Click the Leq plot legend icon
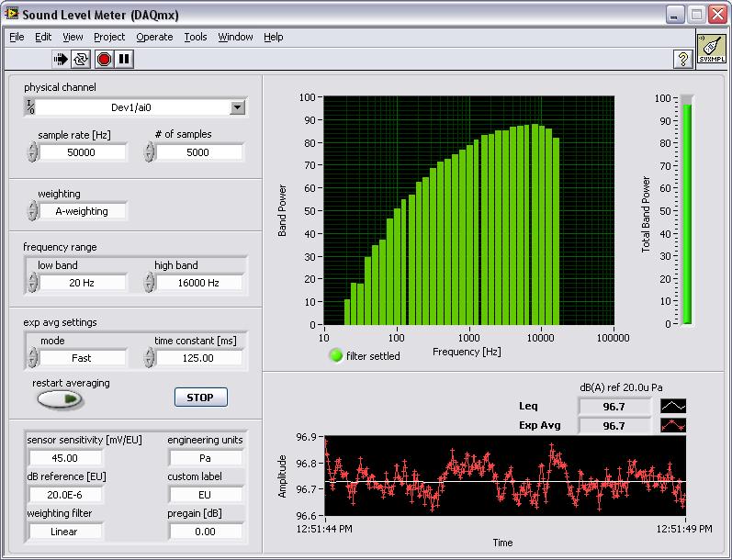 [x=673, y=406]
